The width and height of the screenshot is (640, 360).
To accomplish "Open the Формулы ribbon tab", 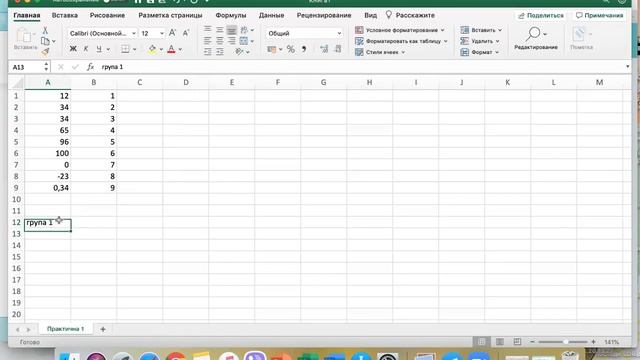I will tap(231, 16).
